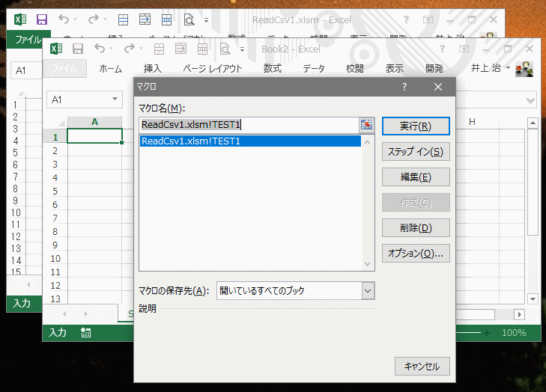The width and height of the screenshot is (546, 392).
Task: Run macro with 実行(R) button
Action: (416, 126)
